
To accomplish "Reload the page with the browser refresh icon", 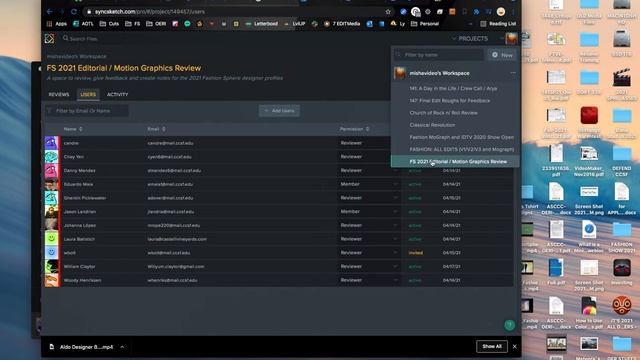I will pos(74,12).
